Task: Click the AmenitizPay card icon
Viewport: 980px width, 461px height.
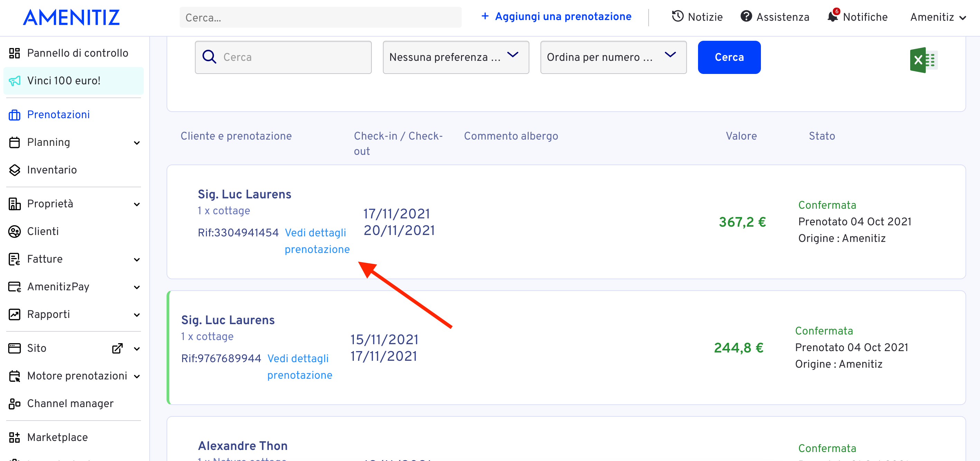Action: pyautogui.click(x=15, y=287)
